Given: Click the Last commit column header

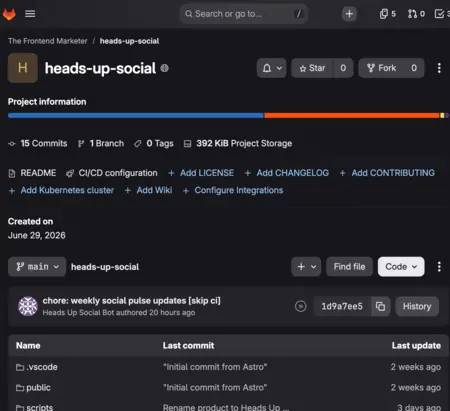Looking at the screenshot, I should (188, 346).
